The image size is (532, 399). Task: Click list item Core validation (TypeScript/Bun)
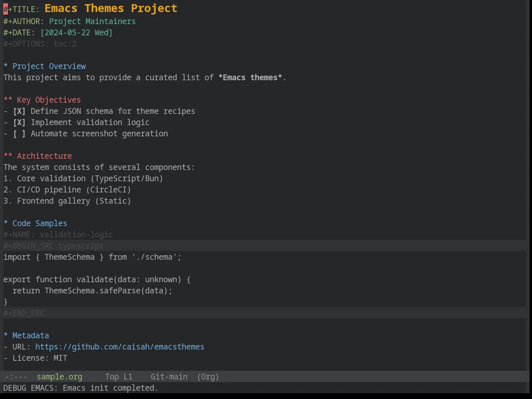(x=83, y=178)
